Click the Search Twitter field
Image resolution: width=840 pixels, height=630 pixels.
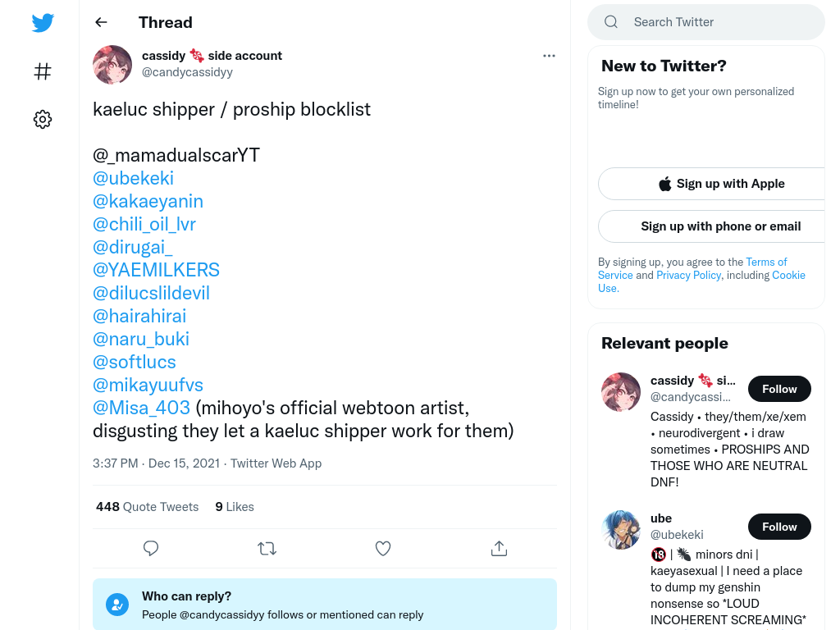pyautogui.click(x=706, y=22)
